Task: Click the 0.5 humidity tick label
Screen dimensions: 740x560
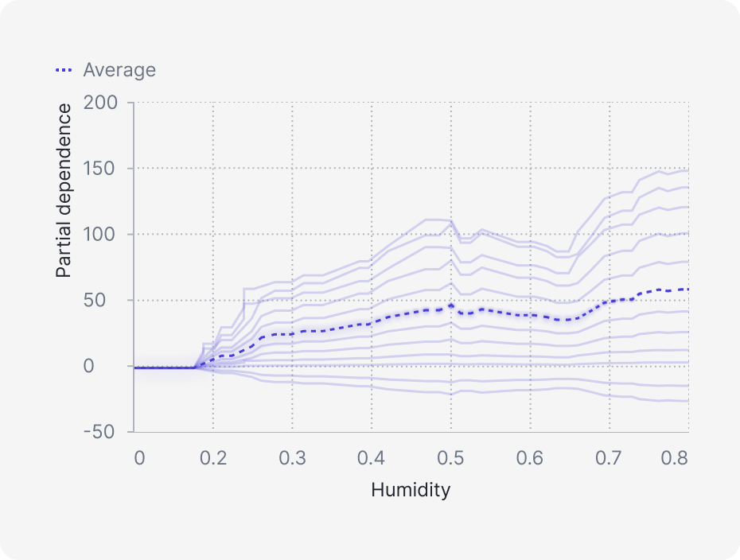Action: pos(450,459)
